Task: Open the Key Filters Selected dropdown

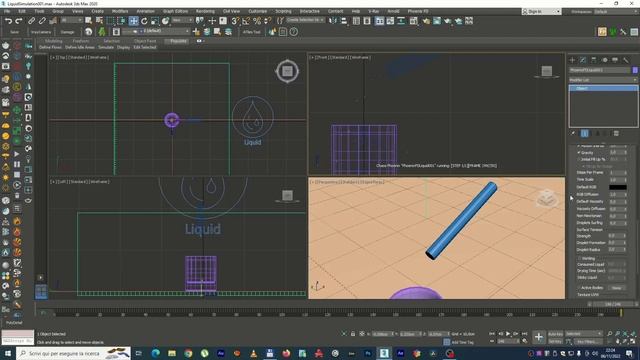Action: pos(584,334)
